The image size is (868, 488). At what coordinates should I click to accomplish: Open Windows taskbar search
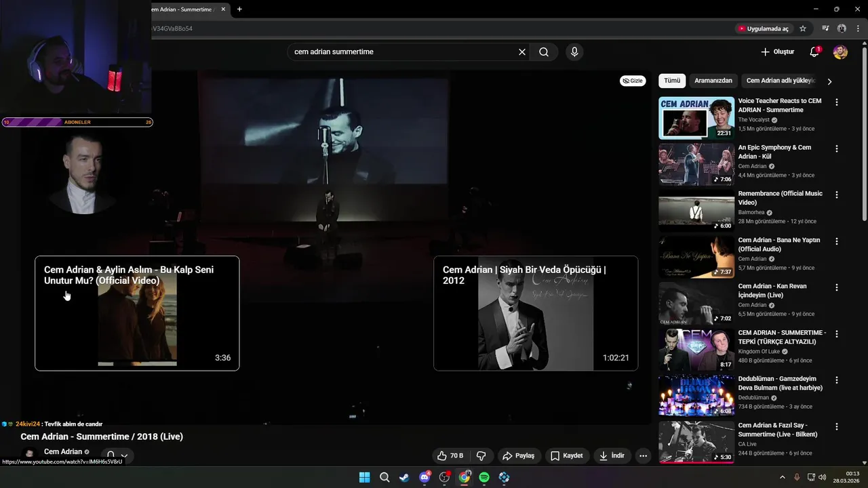pos(384,477)
